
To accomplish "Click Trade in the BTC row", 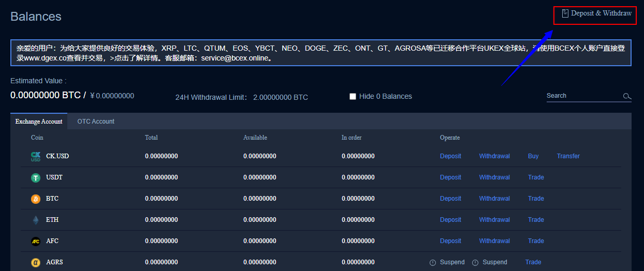I will 536,199.
